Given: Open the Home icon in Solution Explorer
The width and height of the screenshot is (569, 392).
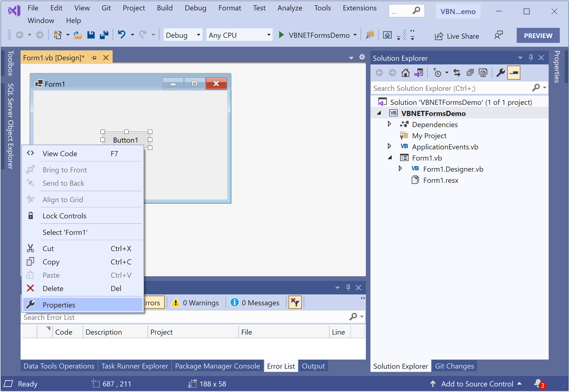Looking at the screenshot, I should point(405,73).
